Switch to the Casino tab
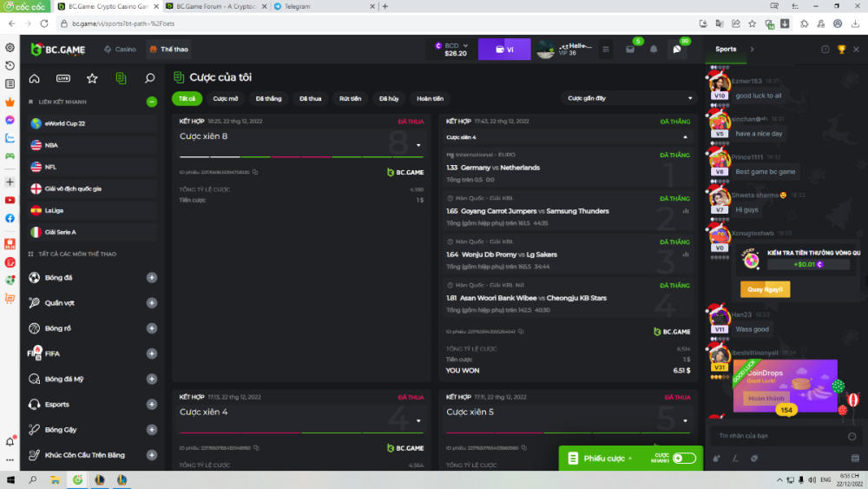Viewport: 868px width, 489px height. (120, 50)
